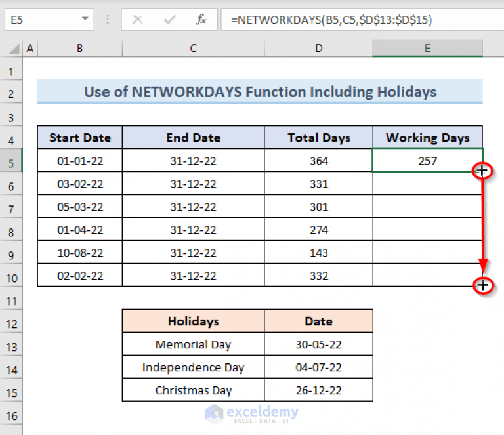Click the Insert Function fx icon
The width and height of the screenshot is (504, 435).
201,20
